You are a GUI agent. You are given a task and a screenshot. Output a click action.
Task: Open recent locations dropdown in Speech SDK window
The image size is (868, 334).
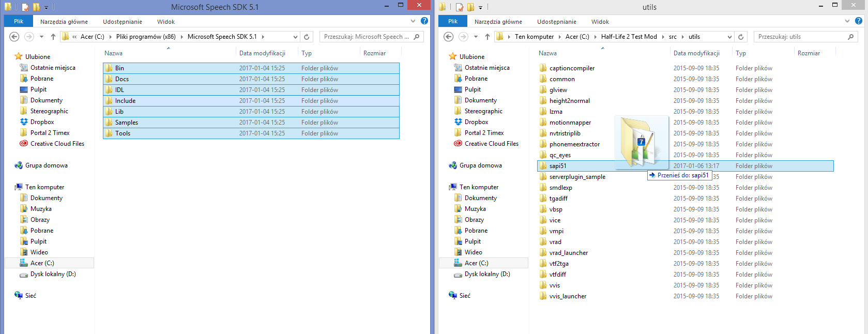[x=42, y=37]
